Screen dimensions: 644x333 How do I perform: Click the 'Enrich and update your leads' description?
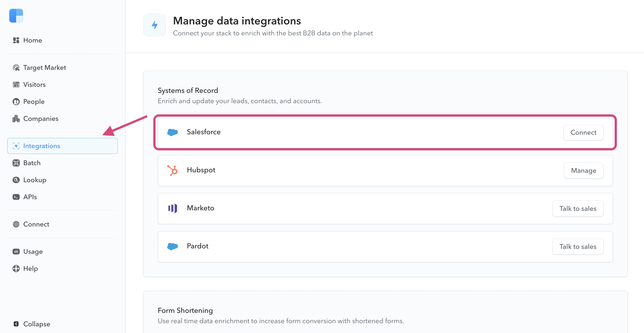point(240,101)
